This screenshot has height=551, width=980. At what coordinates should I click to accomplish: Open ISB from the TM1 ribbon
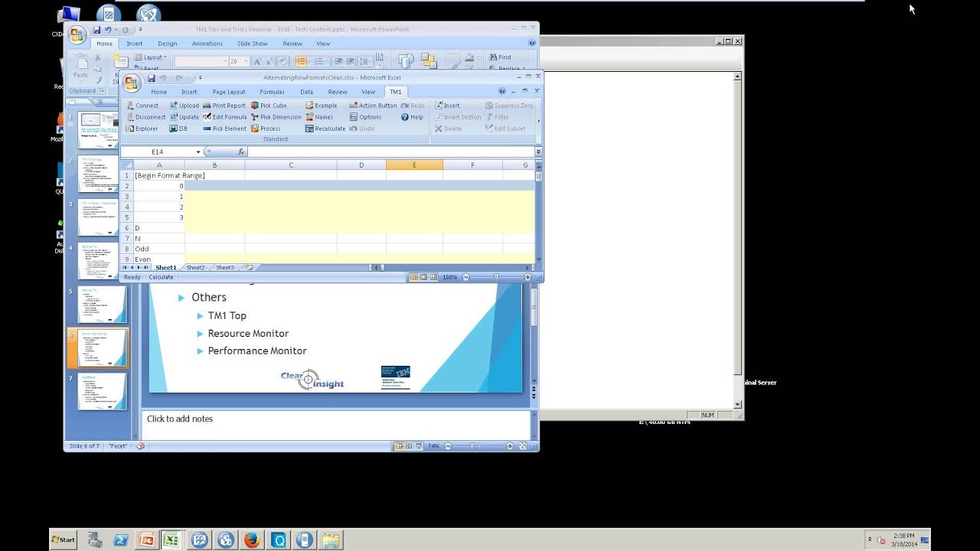178,129
